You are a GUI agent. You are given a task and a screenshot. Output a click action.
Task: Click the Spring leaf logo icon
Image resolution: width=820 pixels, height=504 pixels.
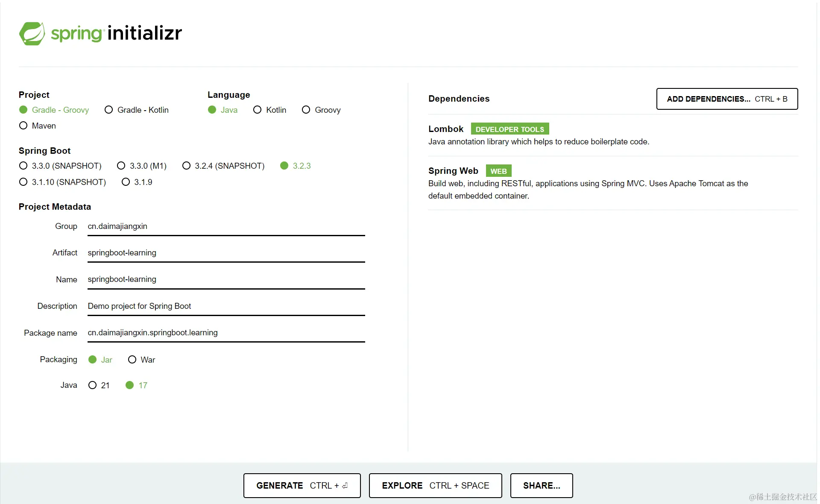[x=32, y=33]
